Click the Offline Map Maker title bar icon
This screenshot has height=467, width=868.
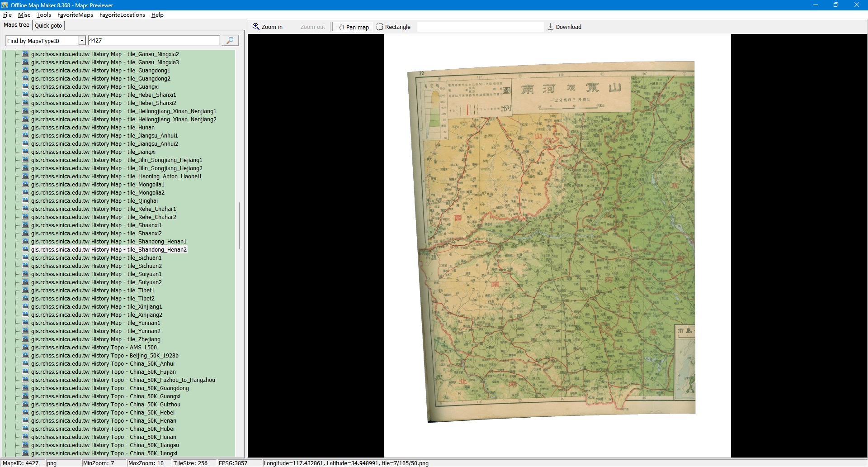point(5,5)
